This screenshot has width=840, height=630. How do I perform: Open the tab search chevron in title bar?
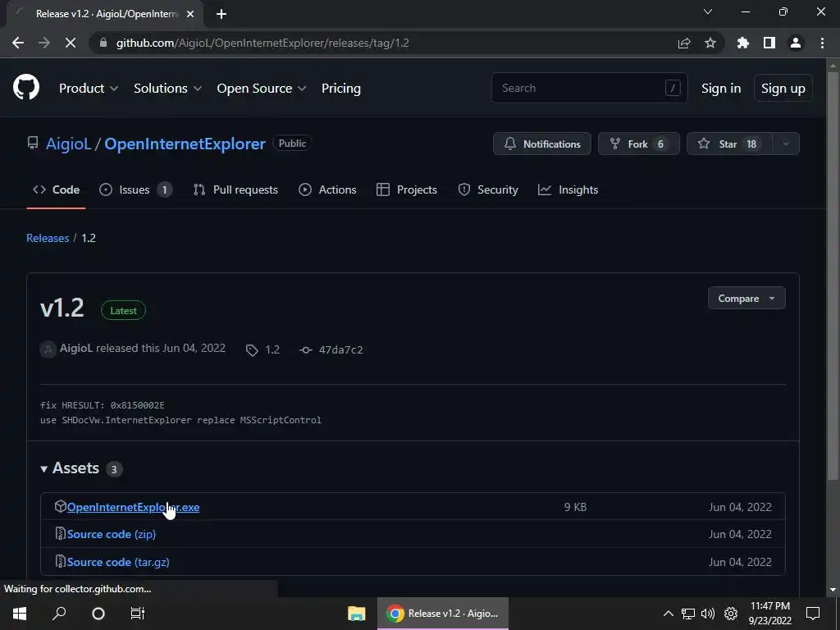(x=708, y=11)
